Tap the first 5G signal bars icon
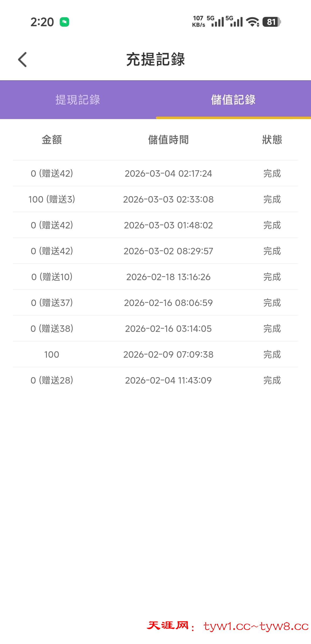This screenshot has height=644, width=311. pos(216,22)
